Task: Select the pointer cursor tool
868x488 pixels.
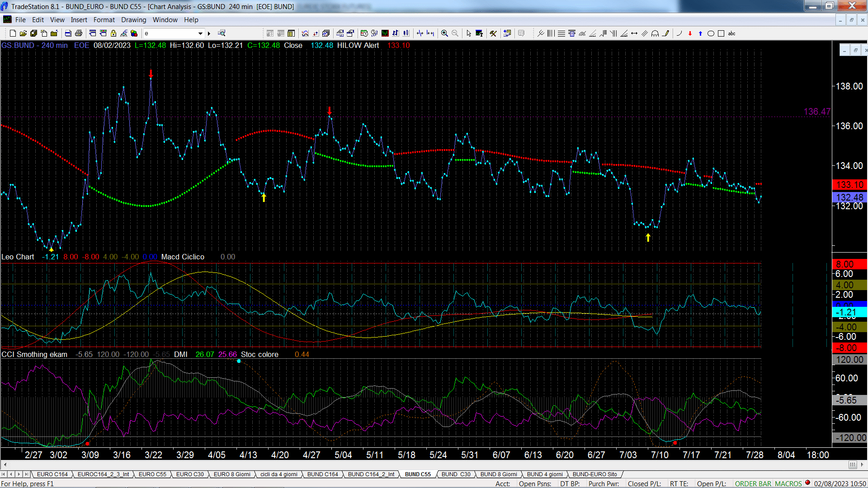Action: tap(469, 33)
